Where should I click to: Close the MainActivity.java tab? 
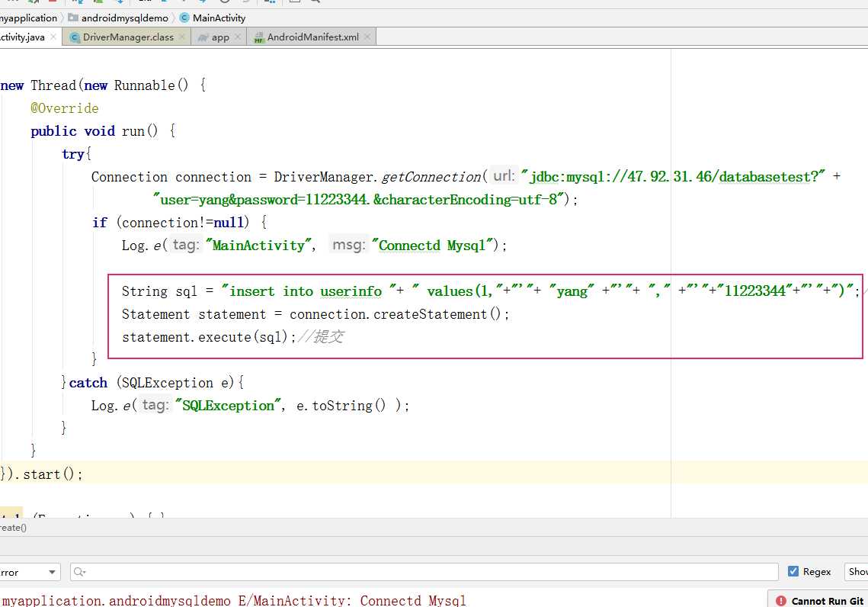coord(53,37)
